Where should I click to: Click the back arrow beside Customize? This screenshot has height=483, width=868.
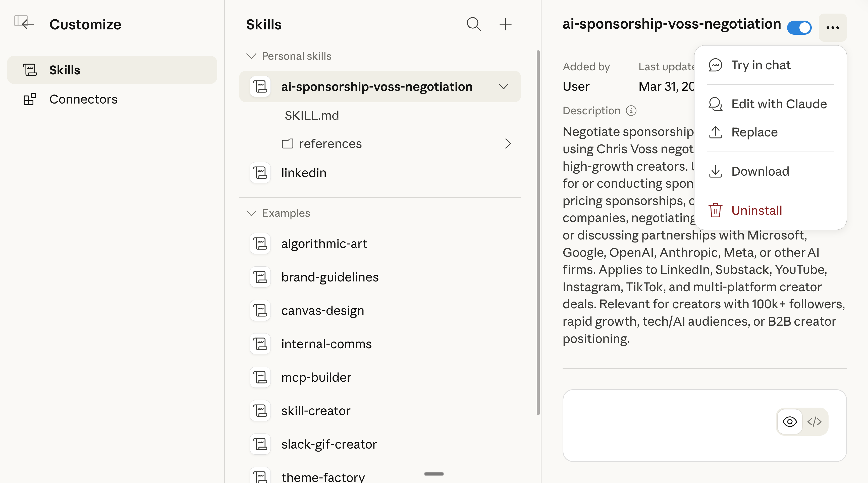pos(28,24)
